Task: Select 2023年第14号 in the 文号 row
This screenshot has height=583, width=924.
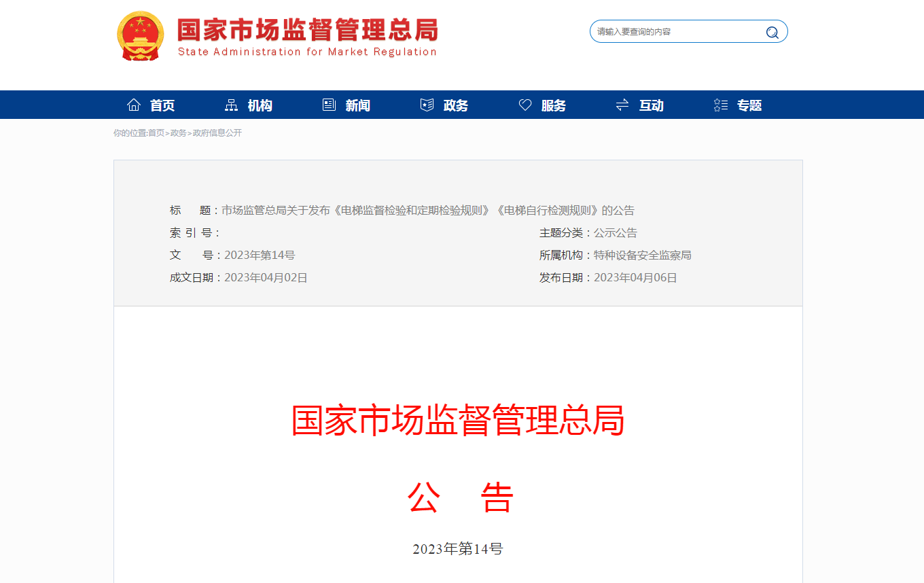Action: [260, 255]
